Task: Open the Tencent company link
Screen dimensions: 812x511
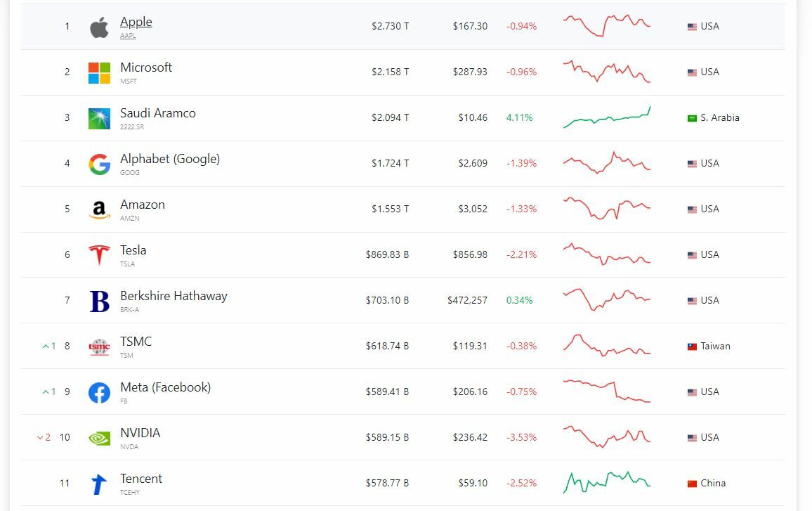Action: pyautogui.click(x=140, y=479)
